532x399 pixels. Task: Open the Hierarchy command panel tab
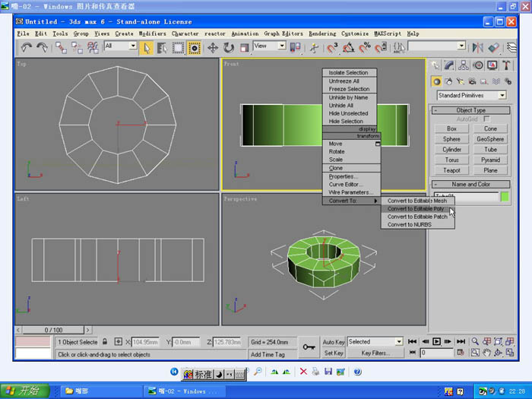coord(464,66)
